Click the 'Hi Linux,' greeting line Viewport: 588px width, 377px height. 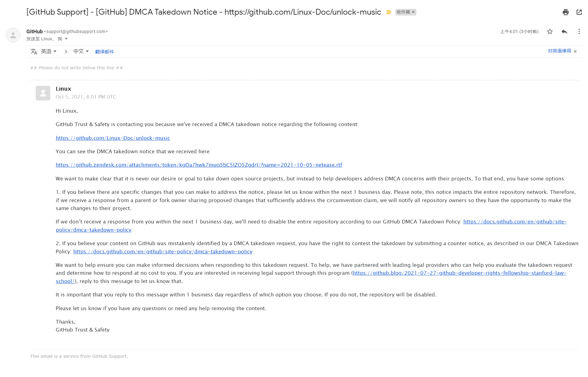point(67,111)
